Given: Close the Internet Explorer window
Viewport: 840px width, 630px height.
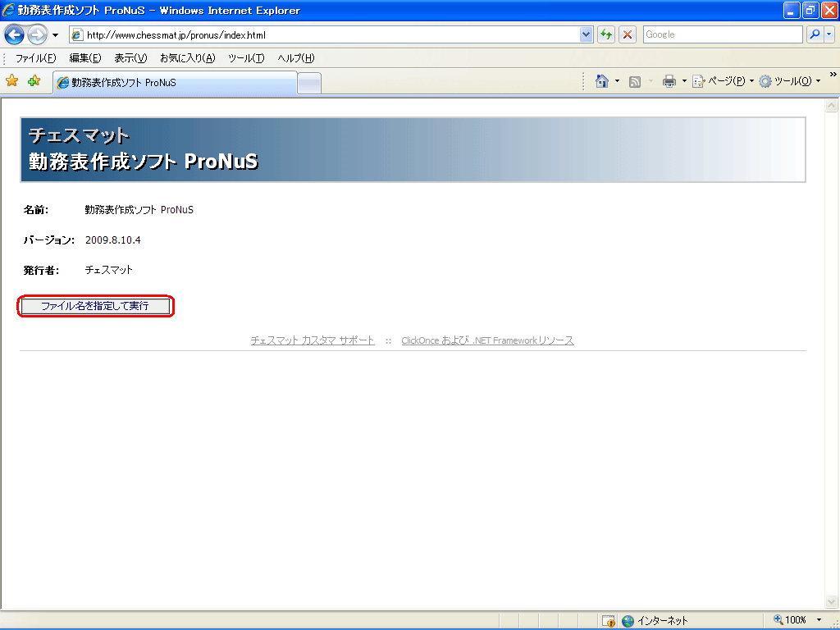Looking at the screenshot, I should pyautogui.click(x=829, y=10).
